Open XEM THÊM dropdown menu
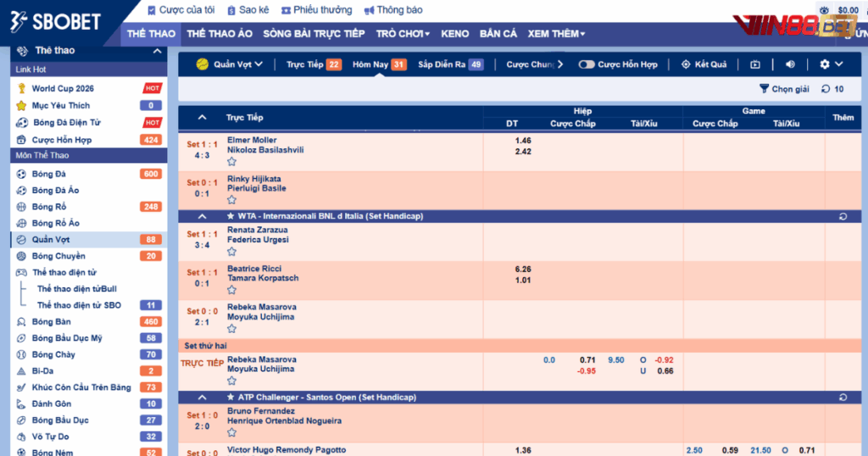The image size is (868, 456). pos(556,34)
